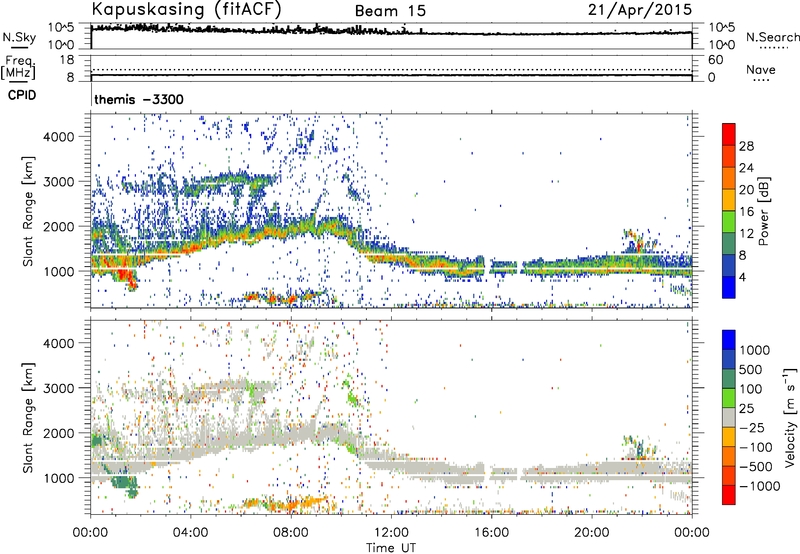Click the '-1000' tick on the velocity colorbar
Image resolution: width=800 pixels, height=554 pixels.
pyautogui.click(x=759, y=486)
